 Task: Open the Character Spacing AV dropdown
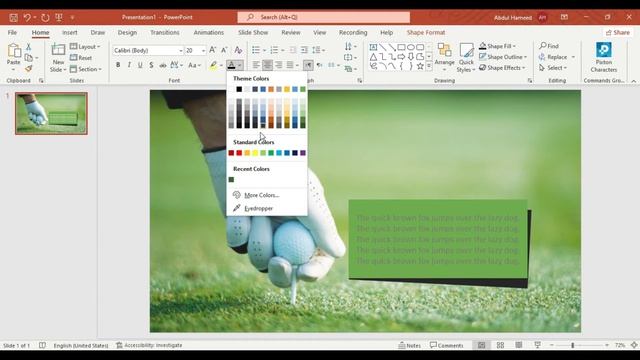pyautogui.click(x=176, y=65)
